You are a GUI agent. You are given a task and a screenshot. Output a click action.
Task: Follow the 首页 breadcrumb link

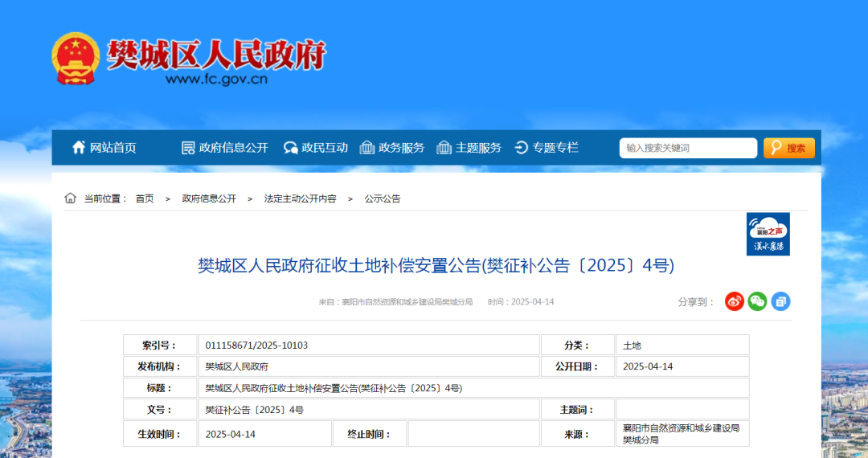pyautogui.click(x=145, y=198)
